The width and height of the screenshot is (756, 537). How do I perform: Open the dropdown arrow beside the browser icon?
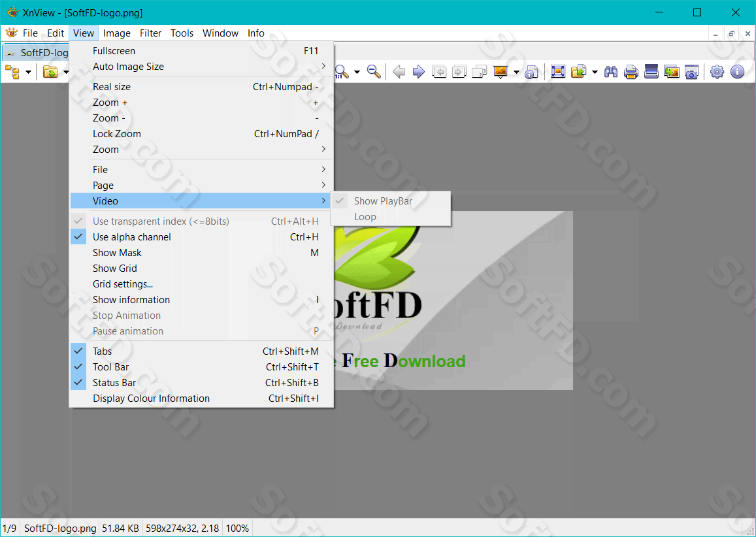tap(29, 73)
